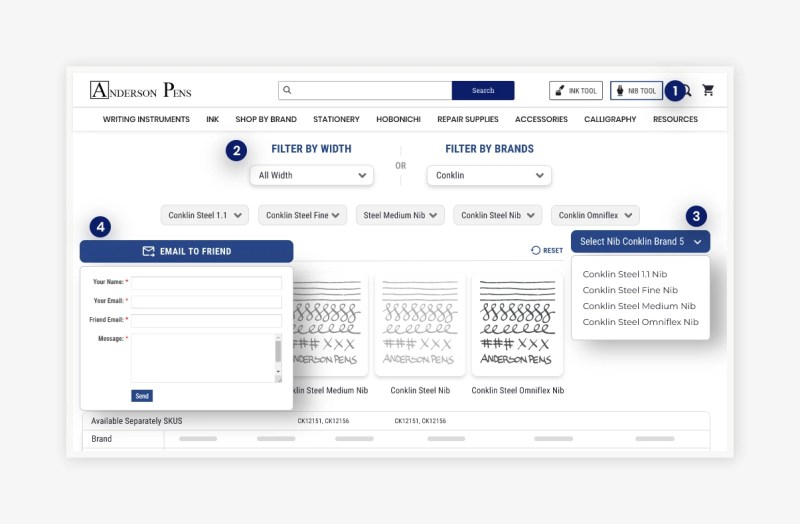Click the Nib Tool button
Image resolution: width=800 pixels, height=524 pixels.
636,90
